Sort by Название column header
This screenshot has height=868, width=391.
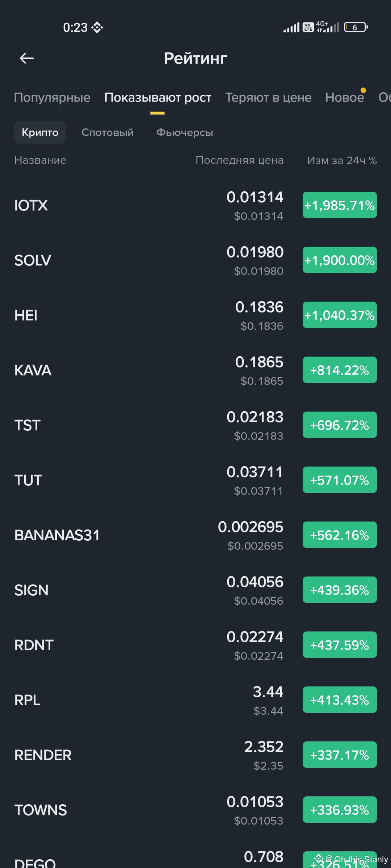click(40, 160)
